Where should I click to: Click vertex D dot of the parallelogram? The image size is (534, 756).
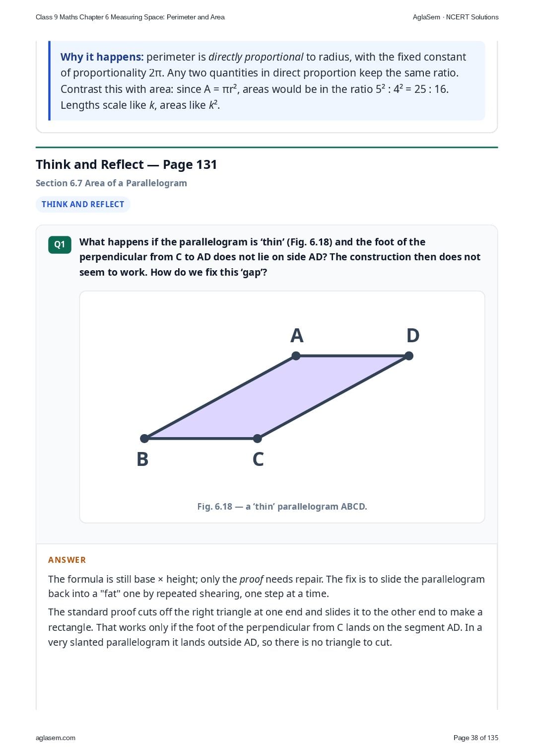[x=409, y=356]
